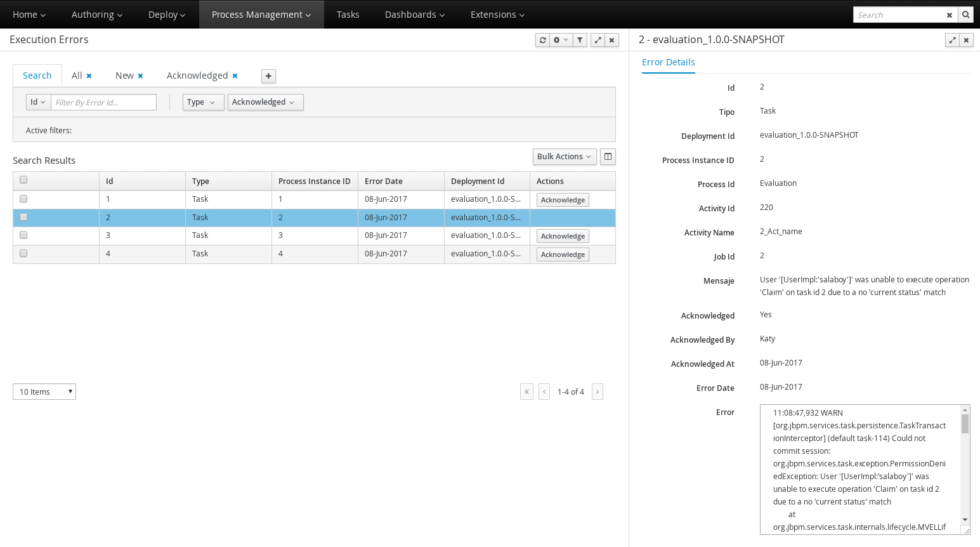Image resolution: width=980 pixels, height=547 pixels.
Task: Acknowledge the error with Id 3
Action: pos(563,236)
